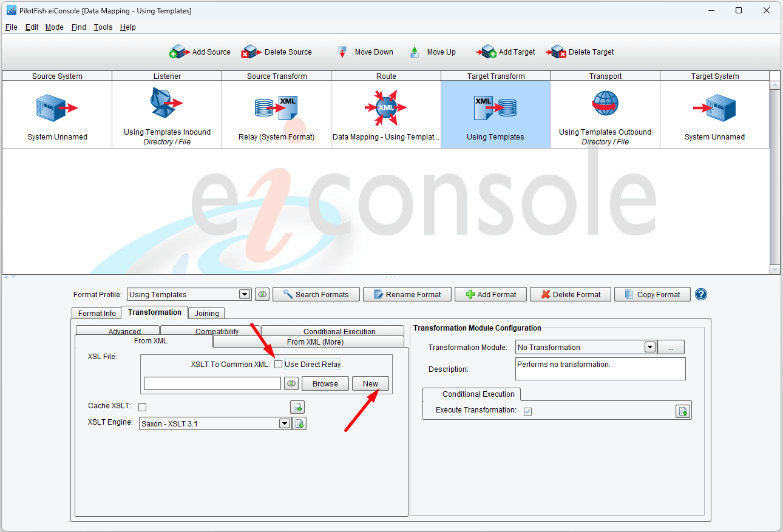Click green icon beside Format Profile dropdown
The image size is (783, 532).
(262, 294)
